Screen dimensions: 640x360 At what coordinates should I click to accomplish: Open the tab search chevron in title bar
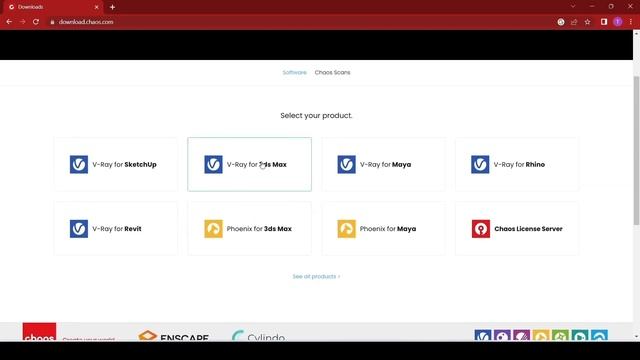coord(573,7)
